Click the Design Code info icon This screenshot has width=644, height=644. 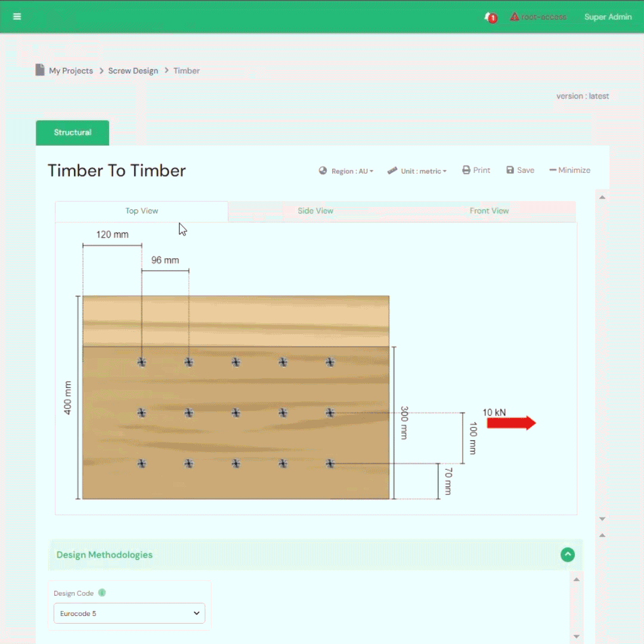102,593
